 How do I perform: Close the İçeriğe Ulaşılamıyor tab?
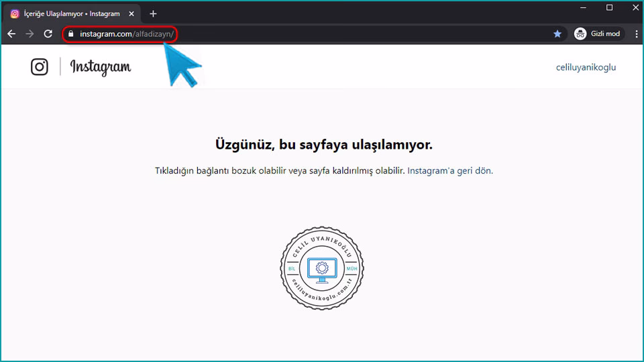pyautogui.click(x=131, y=13)
